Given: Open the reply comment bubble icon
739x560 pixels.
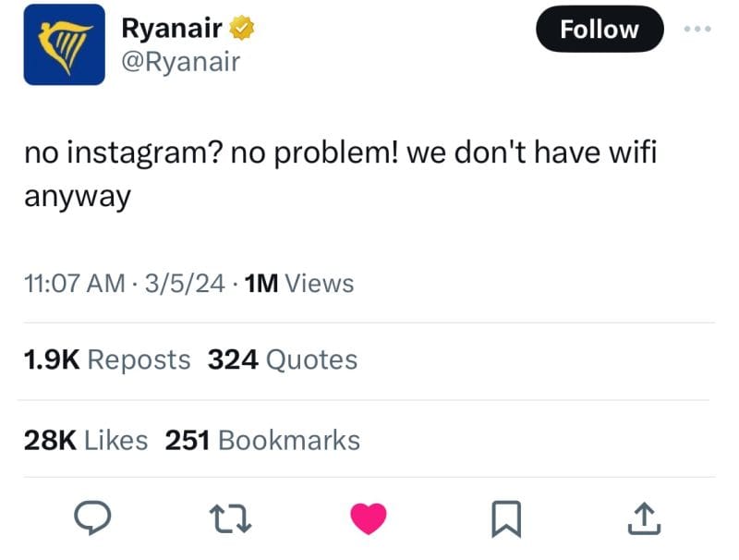Looking at the screenshot, I should point(92,517).
